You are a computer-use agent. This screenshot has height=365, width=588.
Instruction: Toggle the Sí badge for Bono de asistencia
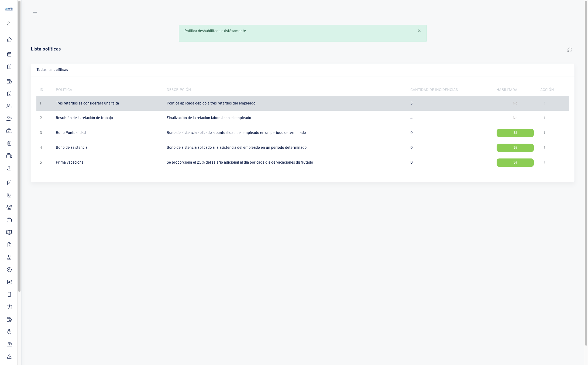point(515,148)
